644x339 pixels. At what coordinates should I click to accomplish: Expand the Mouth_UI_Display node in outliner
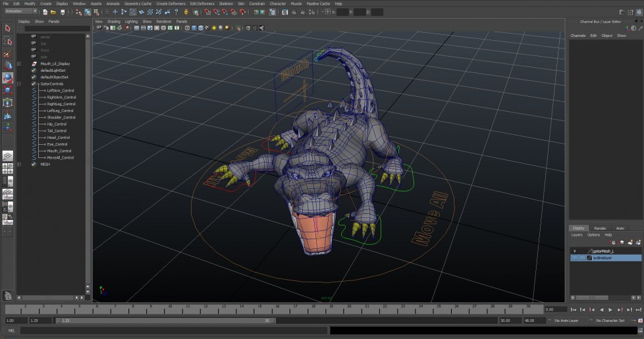tap(19, 64)
